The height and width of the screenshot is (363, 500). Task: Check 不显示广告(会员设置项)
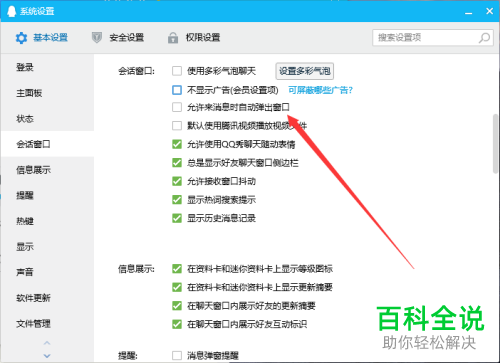(x=177, y=90)
